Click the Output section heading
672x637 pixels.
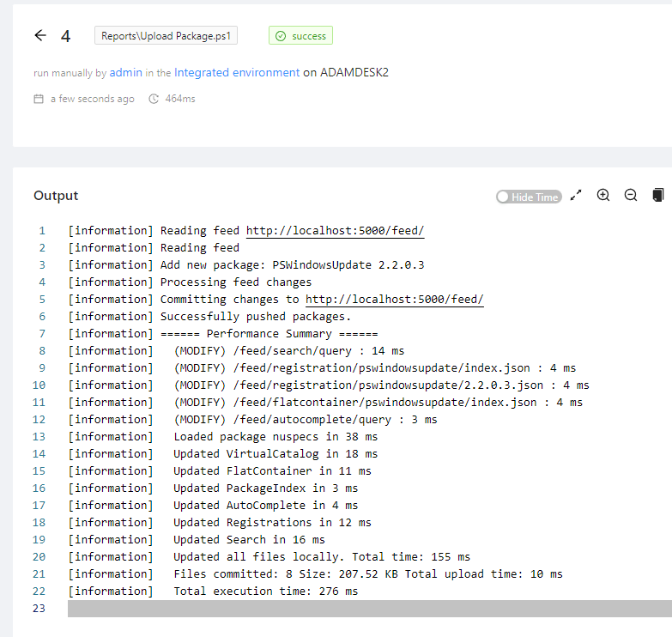pos(56,196)
